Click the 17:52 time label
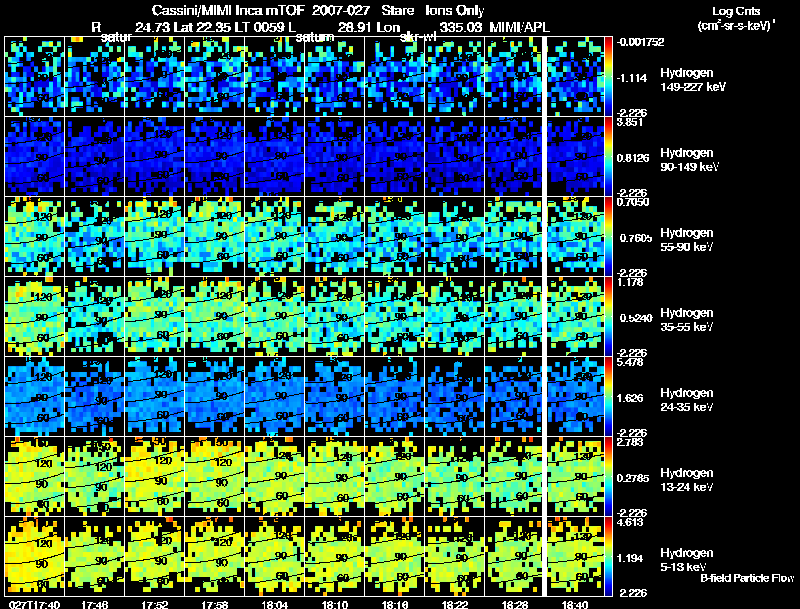 [x=155, y=604]
